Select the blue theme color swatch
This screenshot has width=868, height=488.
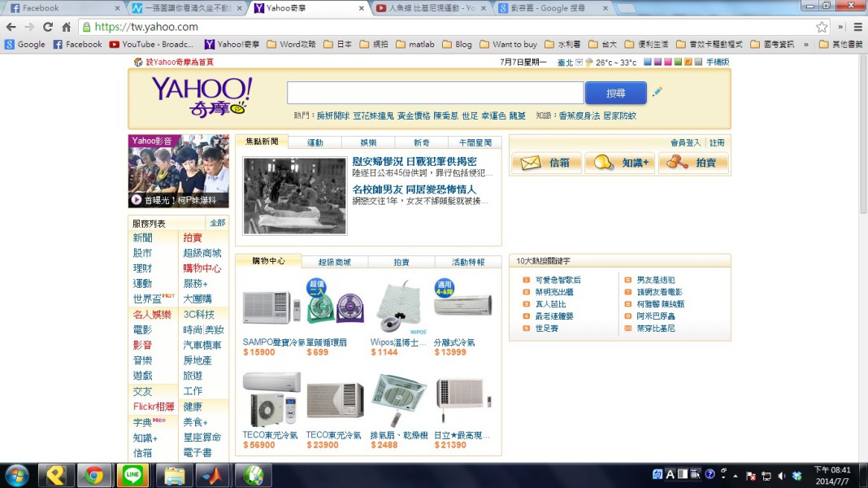(647, 62)
